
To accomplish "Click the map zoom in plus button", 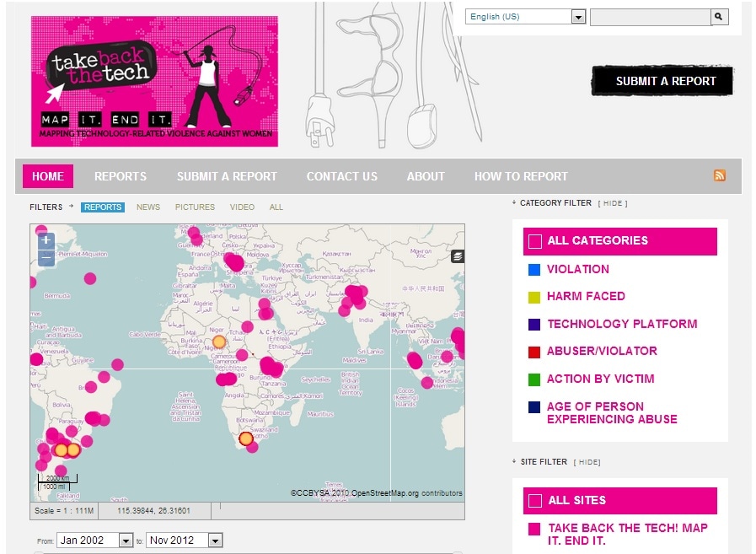I will 46,240.
